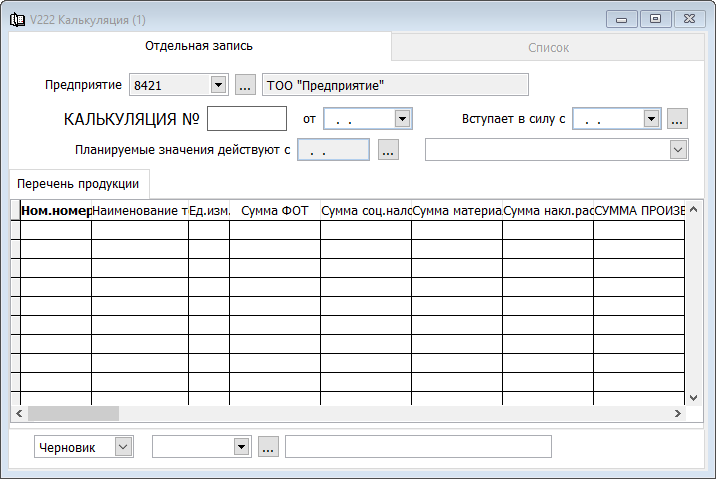Click the Сумма ФОТ column header
This screenshot has height=479, width=718.
[x=274, y=211]
